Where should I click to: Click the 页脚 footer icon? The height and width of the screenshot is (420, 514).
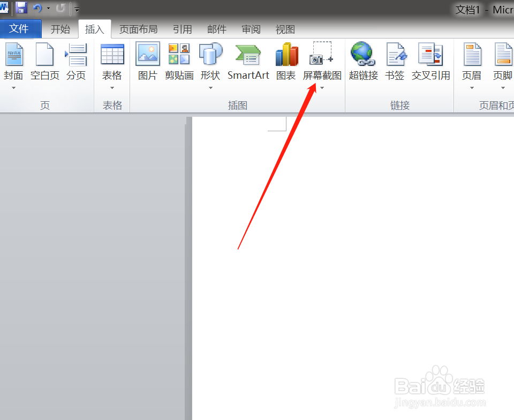click(503, 55)
